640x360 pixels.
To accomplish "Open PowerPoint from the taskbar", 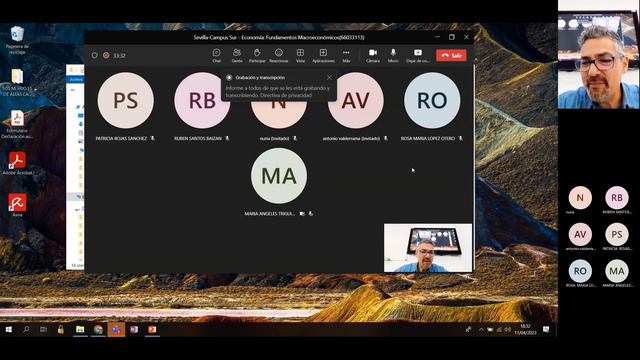I will (152, 329).
